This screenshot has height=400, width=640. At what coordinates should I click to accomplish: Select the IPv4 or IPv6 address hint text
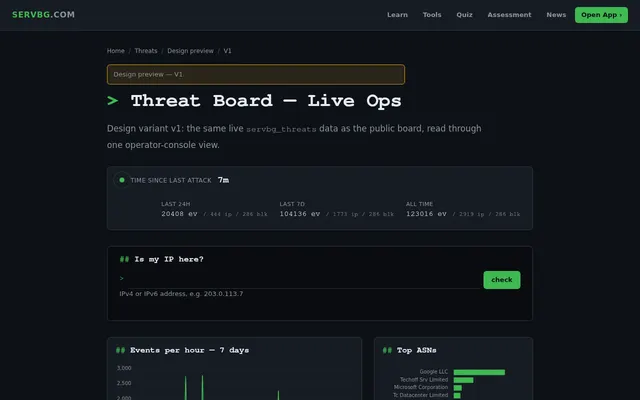tap(181, 294)
